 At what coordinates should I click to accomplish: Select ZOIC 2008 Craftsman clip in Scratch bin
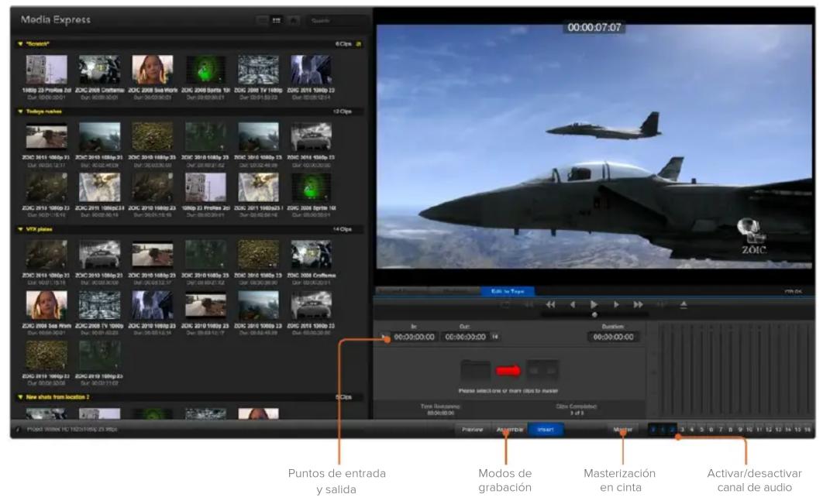[x=99, y=70]
